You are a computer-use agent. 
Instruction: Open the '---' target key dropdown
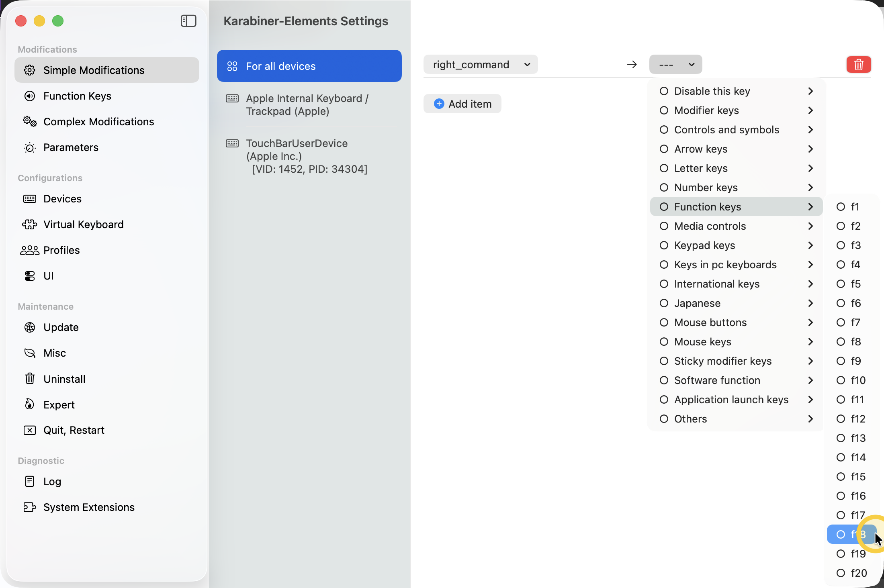click(x=675, y=64)
